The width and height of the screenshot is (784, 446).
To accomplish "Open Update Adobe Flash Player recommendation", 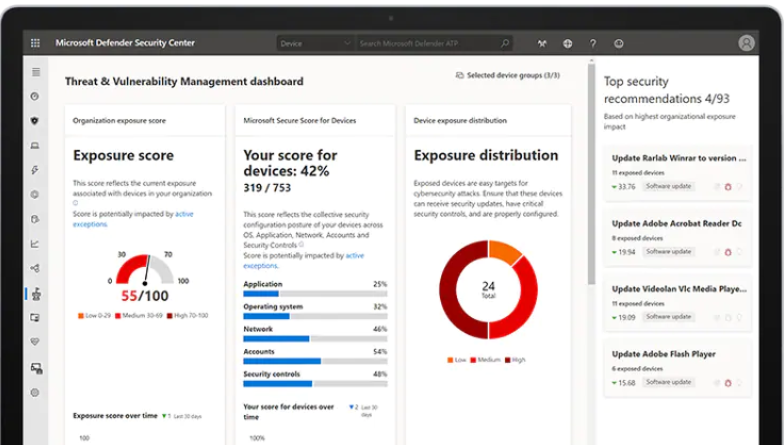I will [664, 354].
